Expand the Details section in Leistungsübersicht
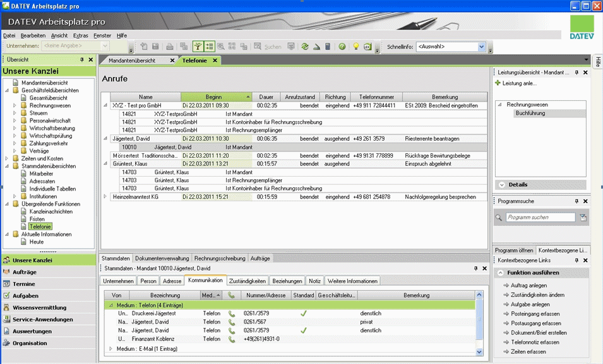Viewport: 603px width, 364px height. pyautogui.click(x=502, y=185)
